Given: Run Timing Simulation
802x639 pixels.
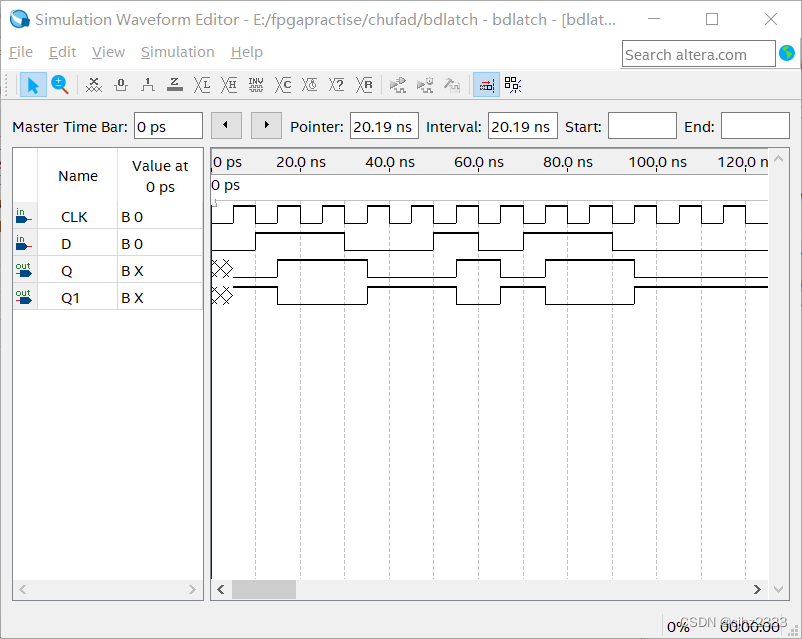Looking at the screenshot, I should (x=425, y=85).
